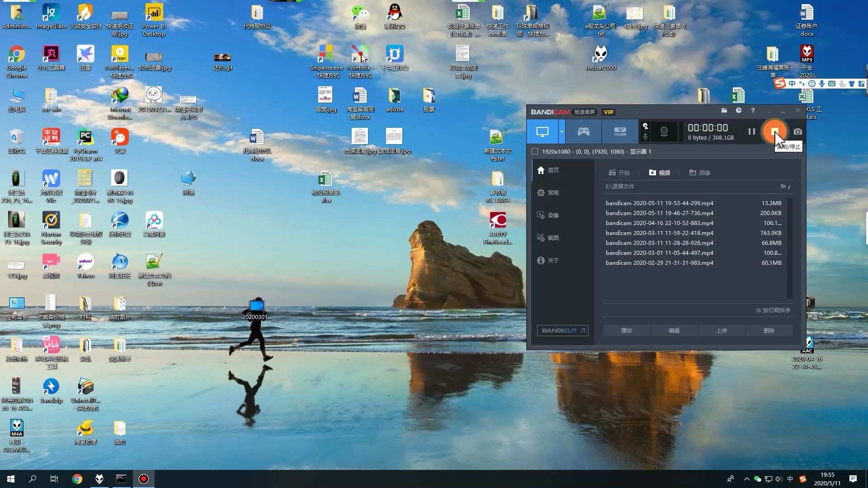The width and height of the screenshot is (868, 488).
Task: Open output folder icon in Bandicam title bar
Action: click(x=724, y=111)
